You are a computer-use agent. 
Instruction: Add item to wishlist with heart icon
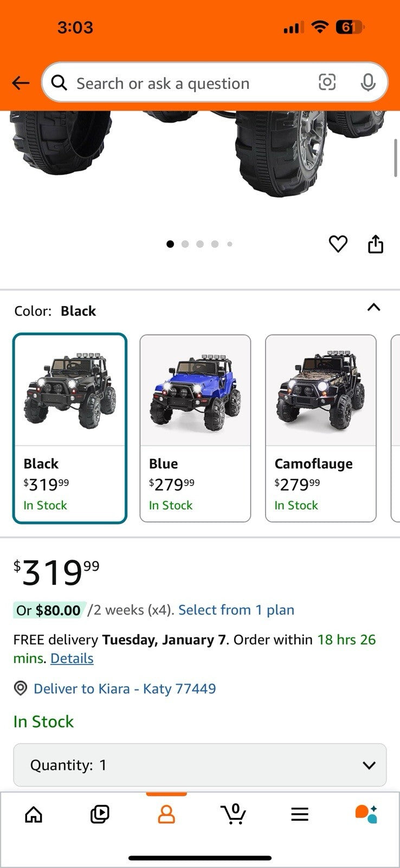click(x=338, y=244)
